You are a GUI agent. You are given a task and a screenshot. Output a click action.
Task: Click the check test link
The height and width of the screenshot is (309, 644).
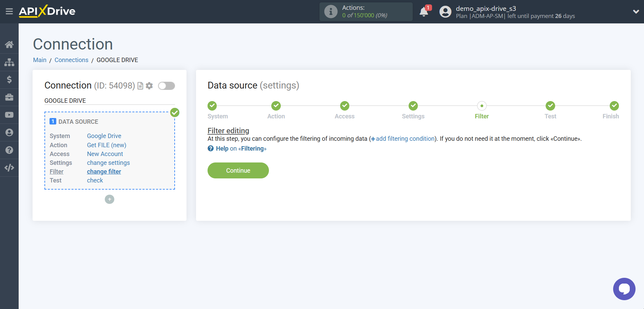click(x=95, y=180)
